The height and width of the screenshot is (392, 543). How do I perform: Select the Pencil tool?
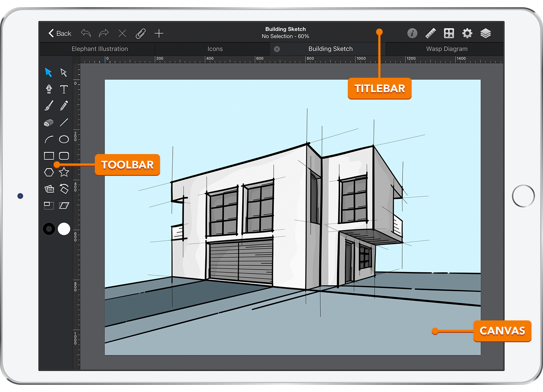[64, 106]
